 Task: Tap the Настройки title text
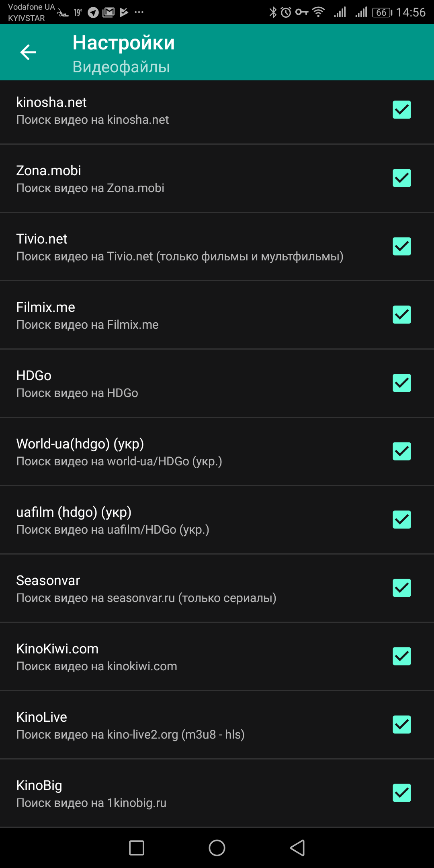click(124, 43)
